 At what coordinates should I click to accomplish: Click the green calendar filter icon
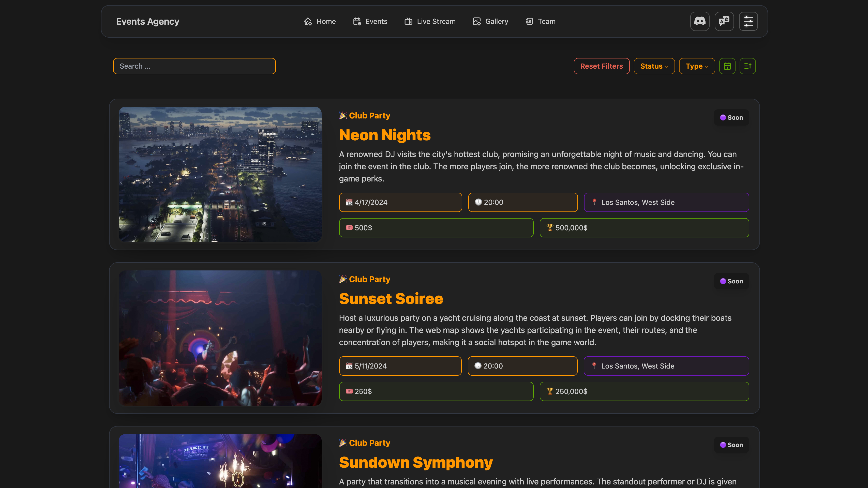tap(727, 66)
